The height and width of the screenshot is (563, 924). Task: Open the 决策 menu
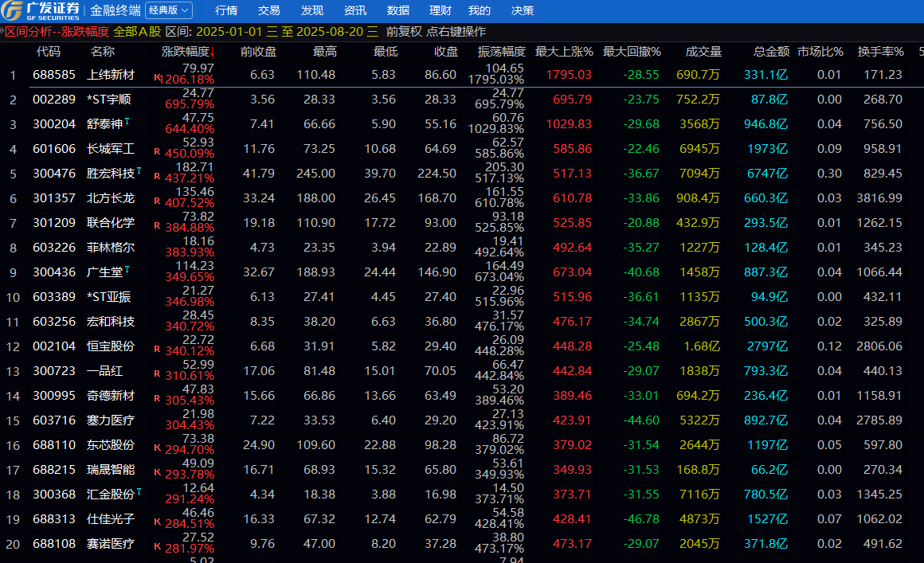tap(522, 10)
